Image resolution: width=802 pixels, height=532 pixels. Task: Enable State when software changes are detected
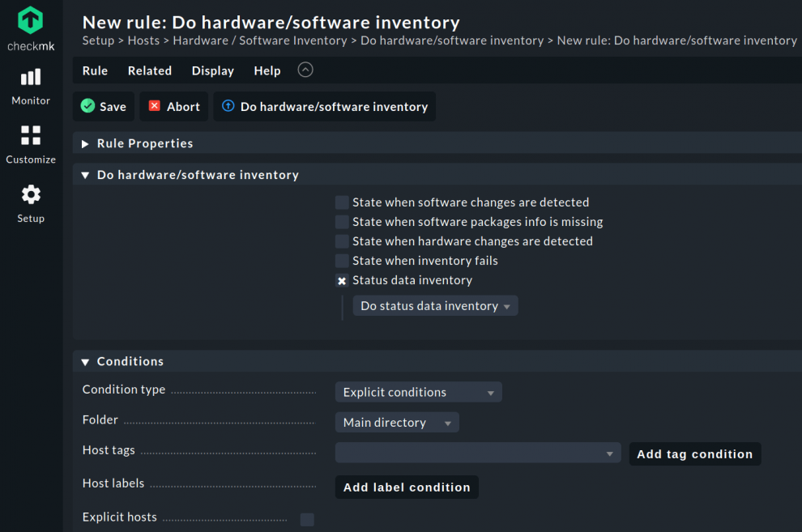pos(342,202)
